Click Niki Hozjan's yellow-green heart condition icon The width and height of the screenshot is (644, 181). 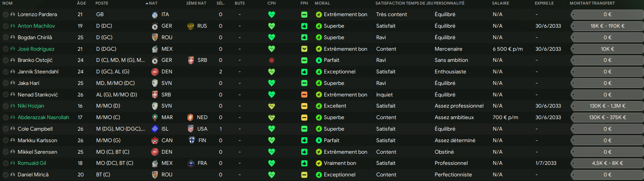(272, 106)
